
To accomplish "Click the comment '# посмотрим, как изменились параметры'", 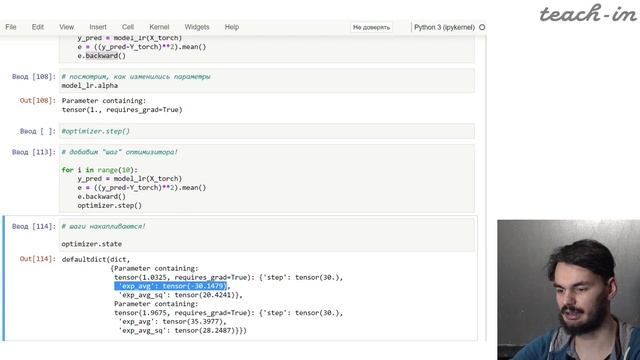I will coord(136,77).
